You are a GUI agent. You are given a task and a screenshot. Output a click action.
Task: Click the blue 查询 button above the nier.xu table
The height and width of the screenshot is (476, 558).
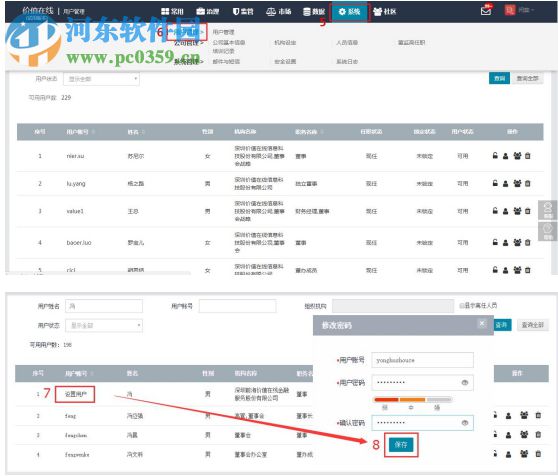click(499, 78)
